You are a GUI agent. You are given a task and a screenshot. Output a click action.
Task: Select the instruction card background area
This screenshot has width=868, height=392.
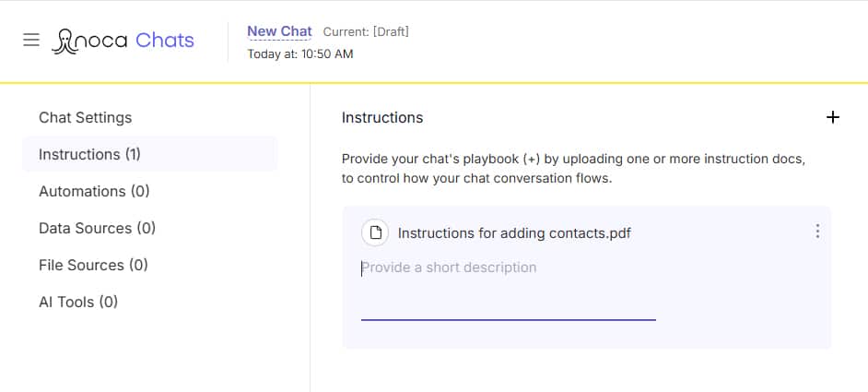pyautogui.click(x=586, y=278)
